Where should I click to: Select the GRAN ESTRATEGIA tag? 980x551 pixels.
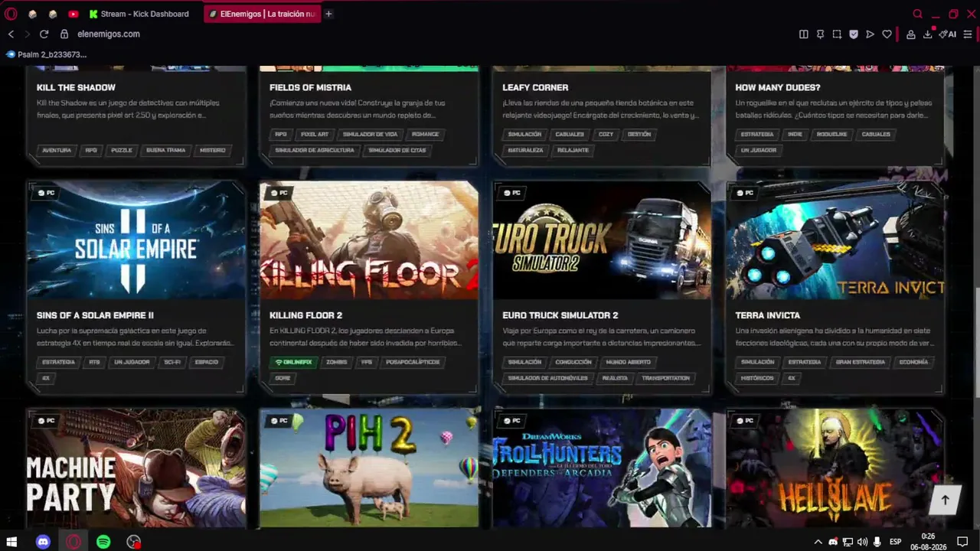860,362
